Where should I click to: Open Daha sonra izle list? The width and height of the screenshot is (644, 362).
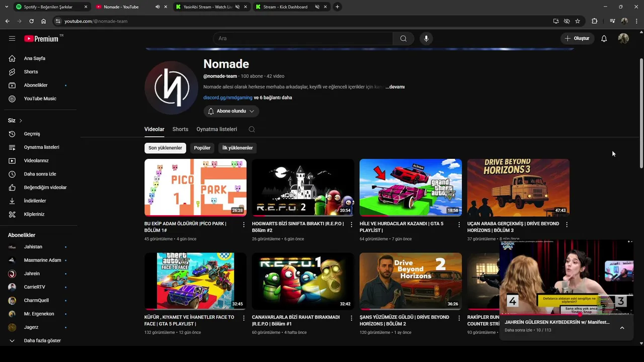click(40, 174)
